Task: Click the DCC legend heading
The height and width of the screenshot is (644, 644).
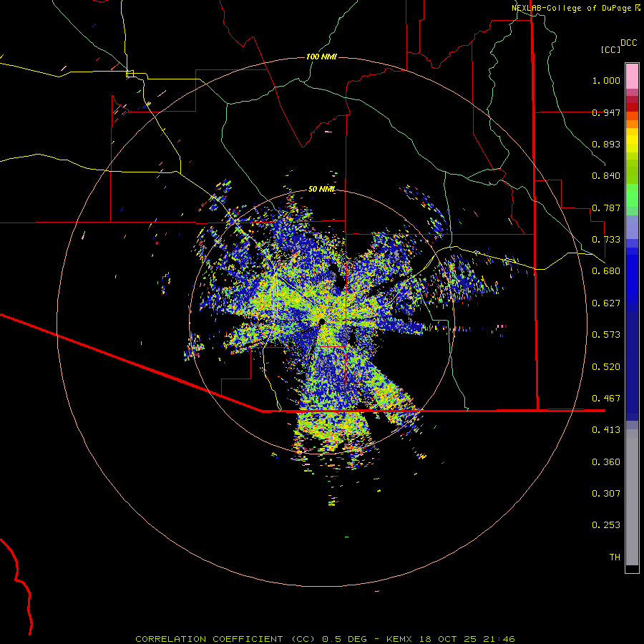Action: pyautogui.click(x=628, y=43)
